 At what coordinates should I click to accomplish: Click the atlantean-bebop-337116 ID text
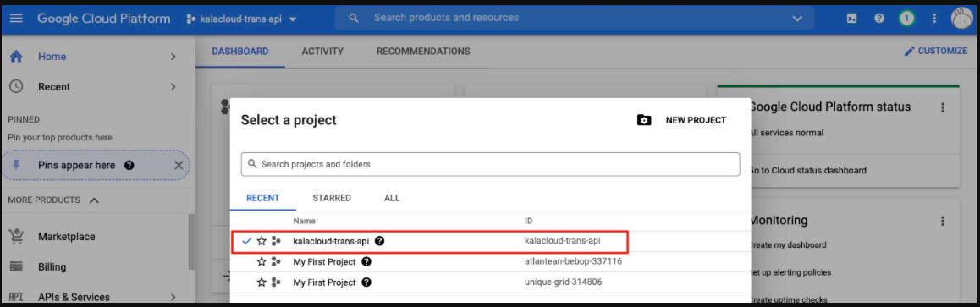pos(573,261)
